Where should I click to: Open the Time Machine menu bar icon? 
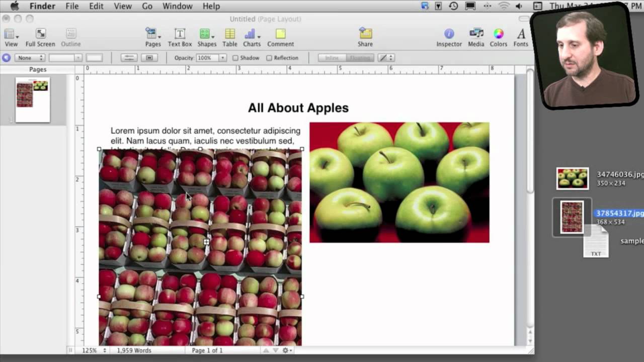(x=454, y=6)
